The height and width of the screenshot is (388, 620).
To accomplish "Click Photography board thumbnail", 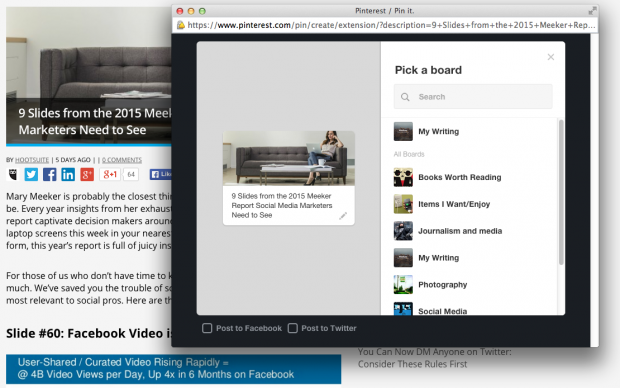I will 403,285.
